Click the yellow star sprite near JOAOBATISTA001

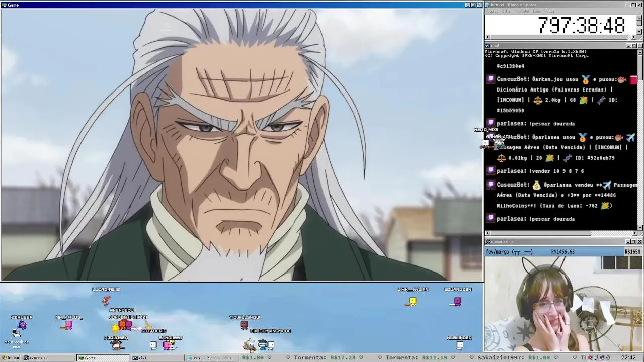tap(115, 328)
